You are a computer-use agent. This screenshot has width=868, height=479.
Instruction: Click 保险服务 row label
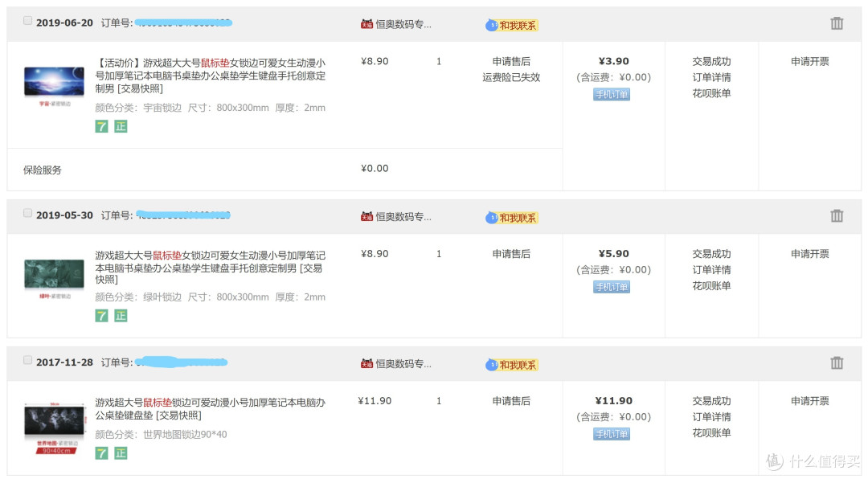(x=43, y=170)
